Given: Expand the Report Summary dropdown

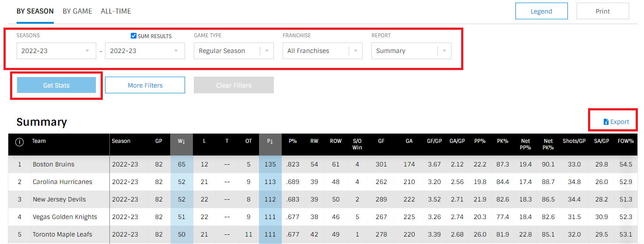Looking at the screenshot, I should click(x=411, y=51).
